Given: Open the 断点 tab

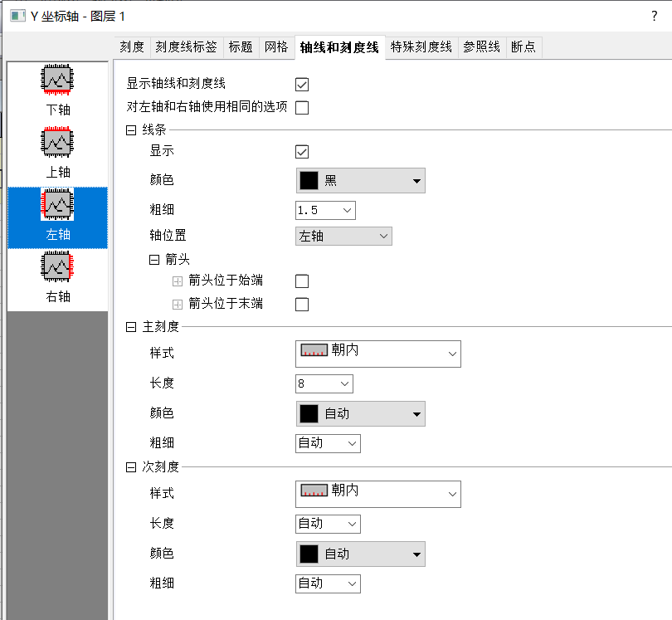Looking at the screenshot, I should [523, 47].
